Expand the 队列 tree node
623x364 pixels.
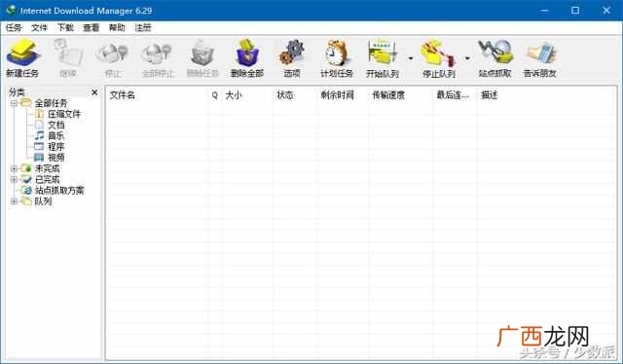tap(14, 201)
